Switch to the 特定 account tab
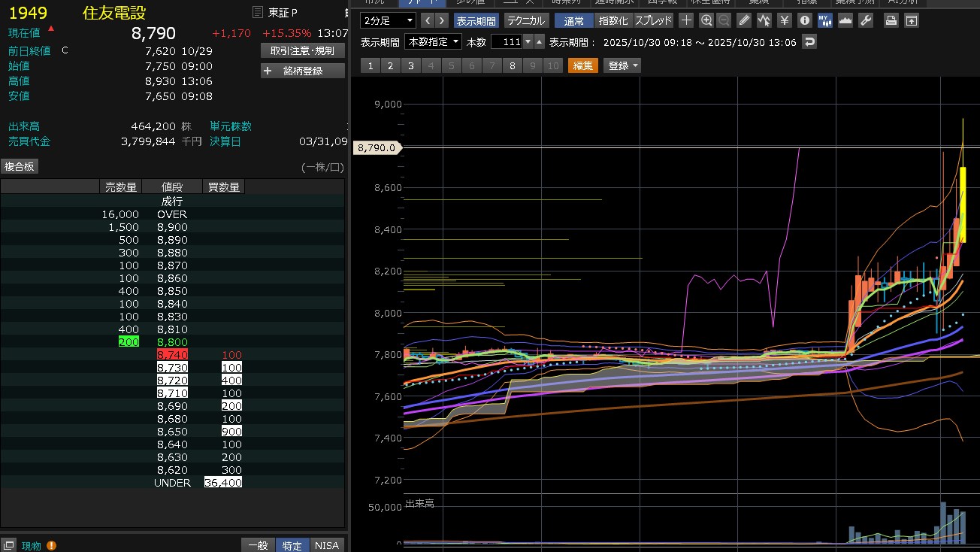This screenshot has height=552, width=980. click(x=292, y=545)
